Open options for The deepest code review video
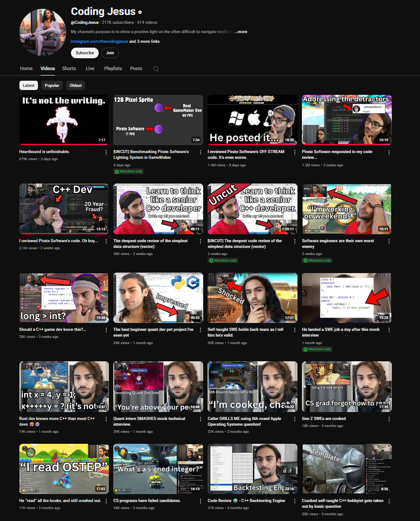Screen dimensions: 420x521 (x=201, y=241)
